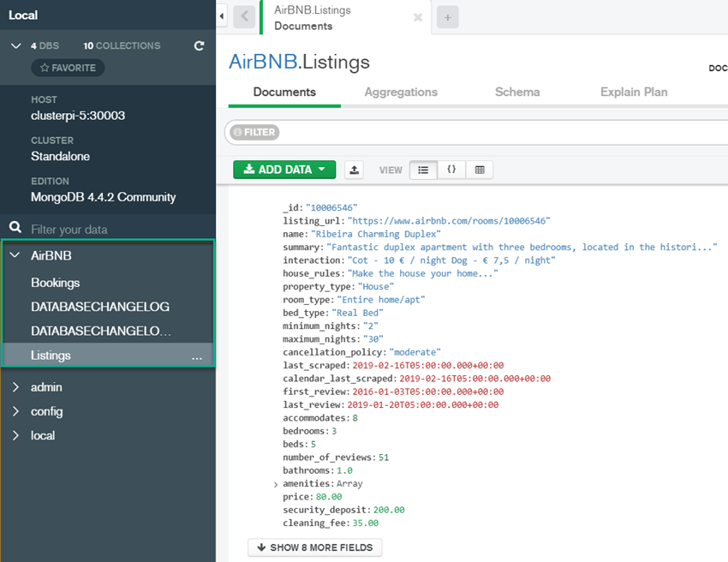Expand the admin database
This screenshot has width=728, height=562.
click(15, 387)
